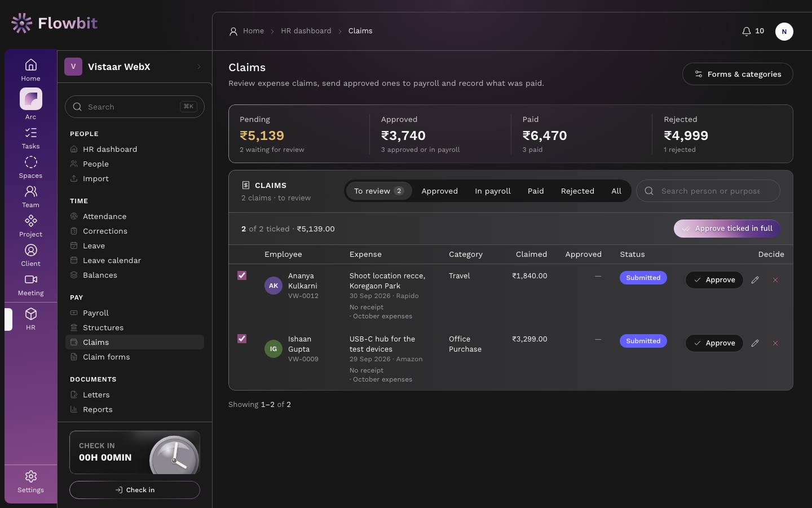Switch to the Approved tab
Screen dimensions: 812x508
click(440, 191)
